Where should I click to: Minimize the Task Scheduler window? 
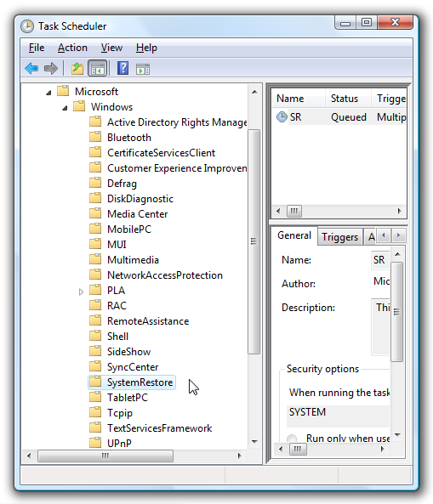(x=345, y=23)
